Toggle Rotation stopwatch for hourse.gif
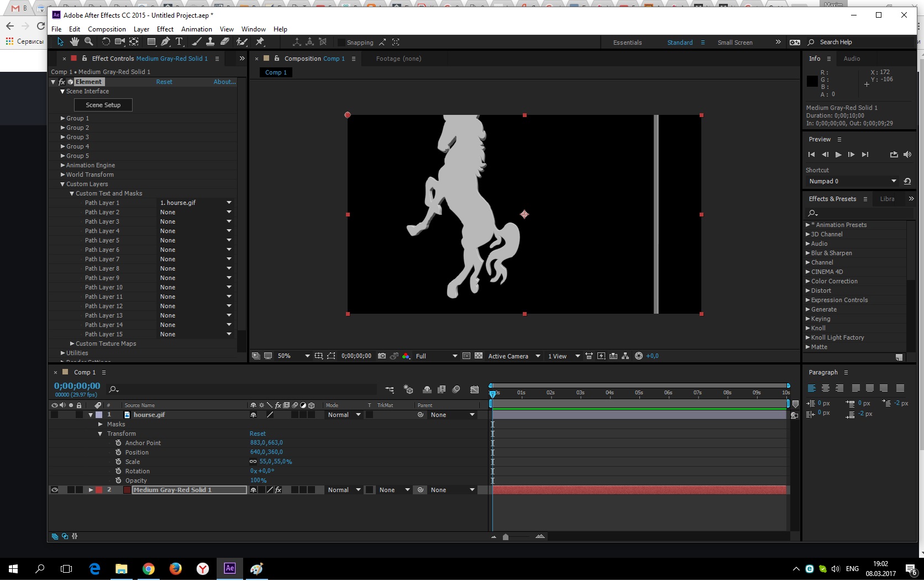924x581 pixels. click(x=118, y=471)
